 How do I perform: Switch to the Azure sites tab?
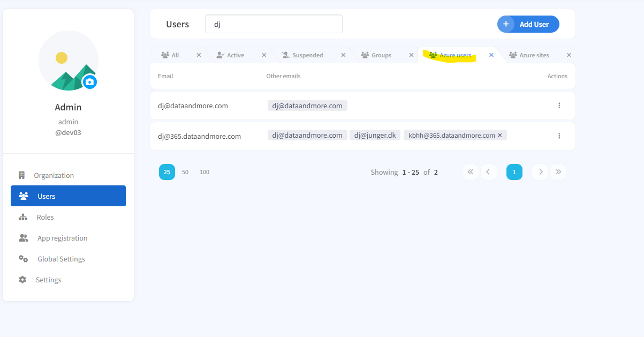(x=534, y=55)
